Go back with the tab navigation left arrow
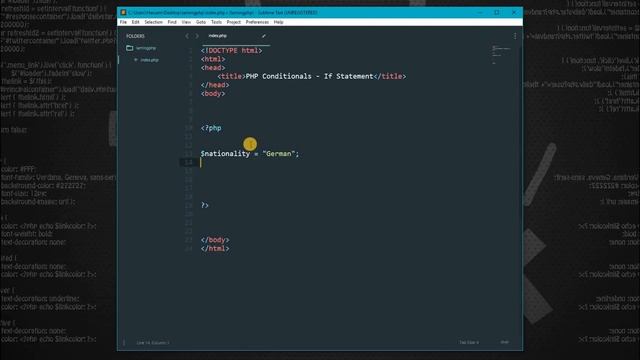This screenshot has width=640, height=360. (187, 36)
